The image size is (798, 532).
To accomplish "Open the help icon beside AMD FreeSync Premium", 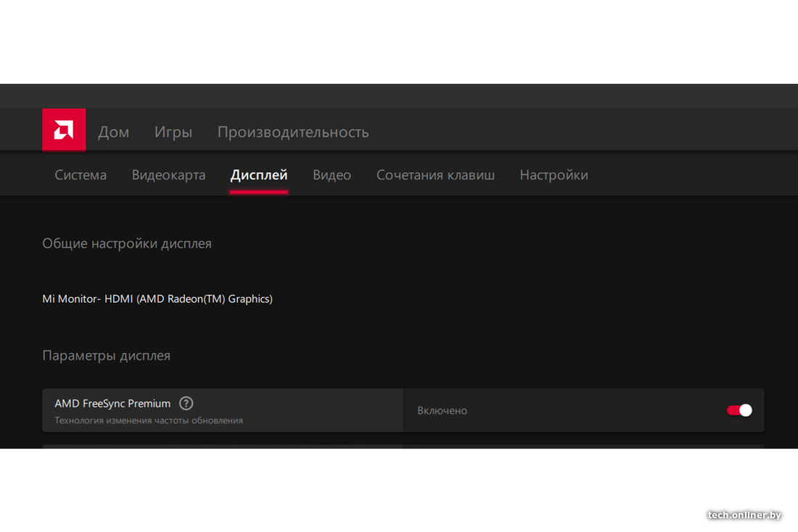I will 186,403.
